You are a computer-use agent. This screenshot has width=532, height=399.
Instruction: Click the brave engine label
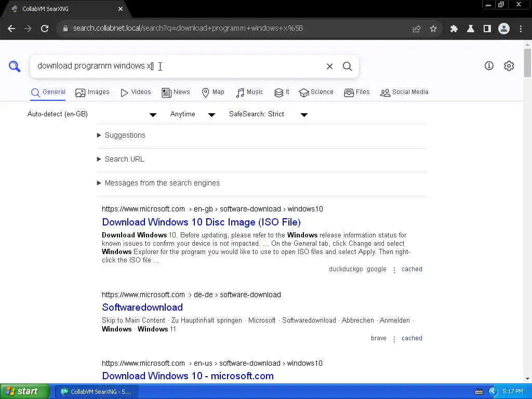[x=379, y=338]
